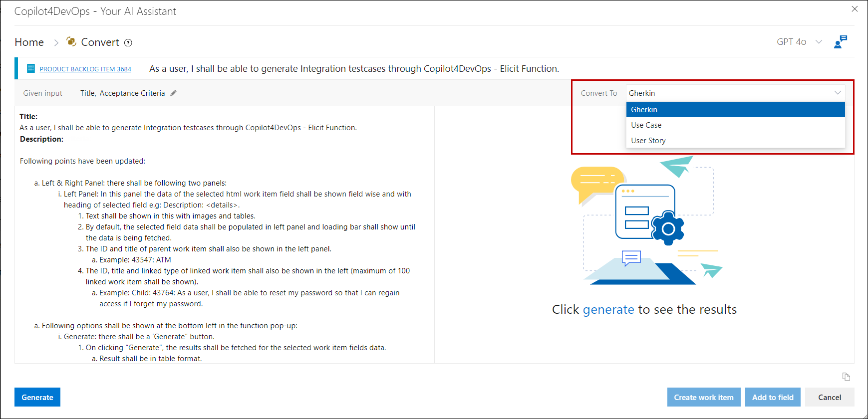868x419 pixels.
Task: Select Gherkin option in dropdown list
Action: 736,110
